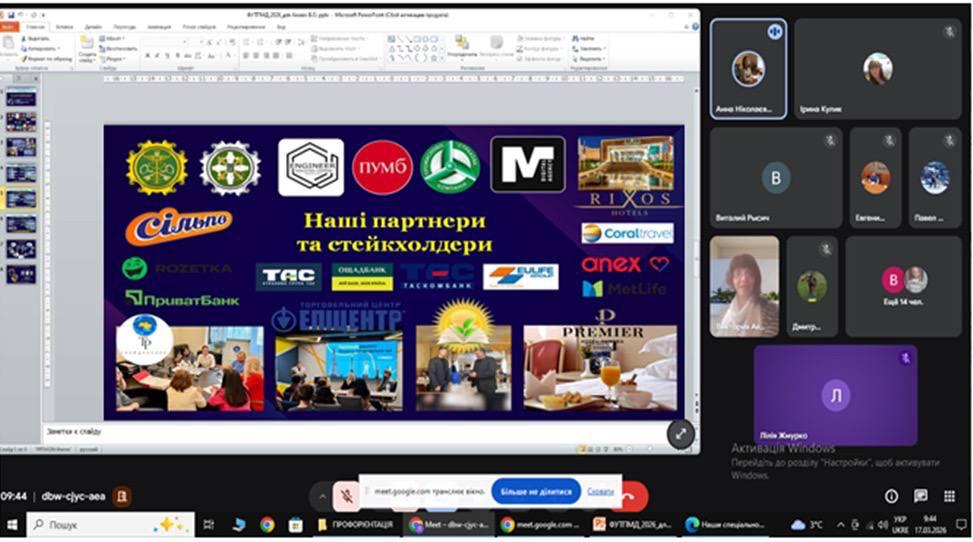This screenshot has height=542, width=973.
Task: Click the fullscreen expand icon on presentation
Action: tap(680, 433)
